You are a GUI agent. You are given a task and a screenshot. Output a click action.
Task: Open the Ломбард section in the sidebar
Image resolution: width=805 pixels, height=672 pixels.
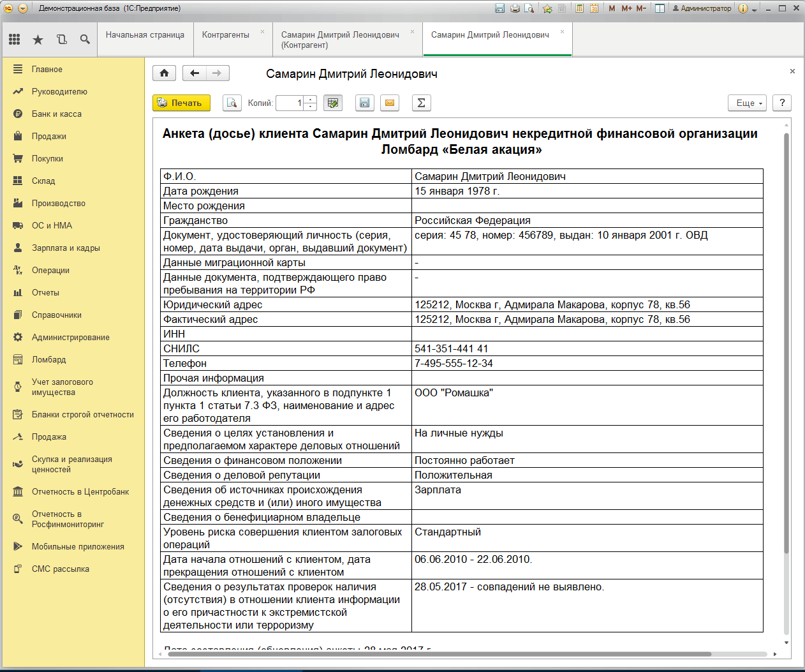point(49,359)
